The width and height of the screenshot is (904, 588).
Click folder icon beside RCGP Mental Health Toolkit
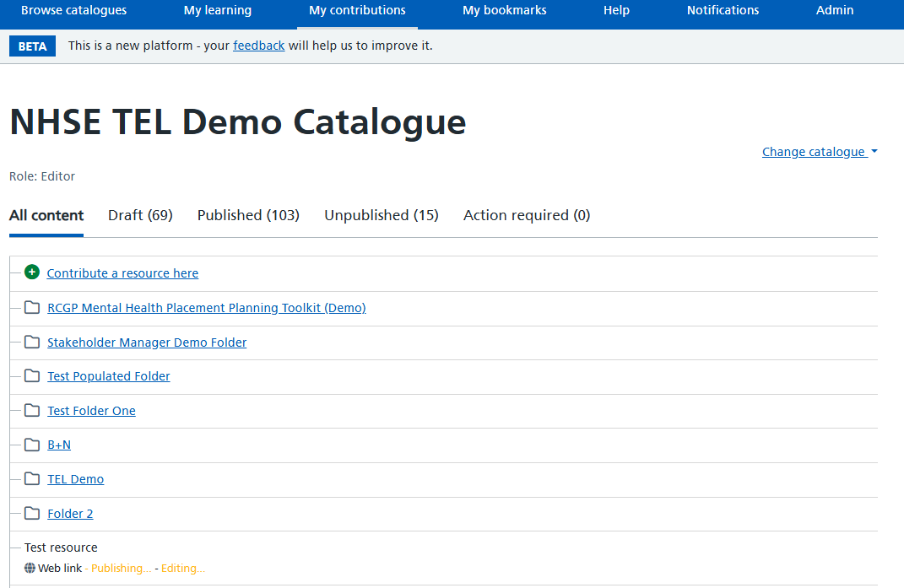point(32,307)
